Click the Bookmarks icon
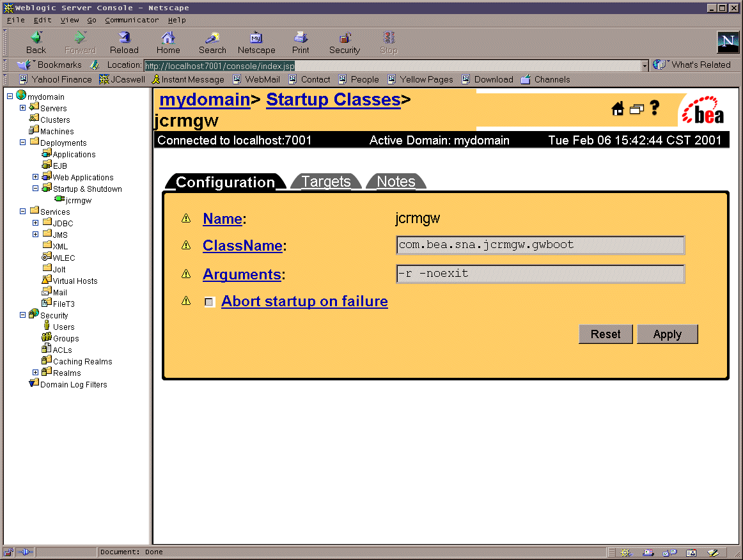The height and width of the screenshot is (560, 743). pos(24,65)
